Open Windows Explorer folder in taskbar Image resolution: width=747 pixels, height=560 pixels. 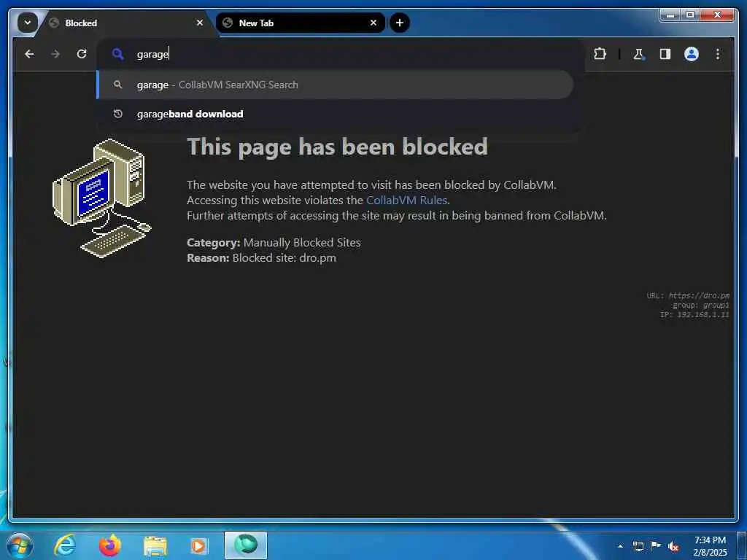tap(155, 547)
